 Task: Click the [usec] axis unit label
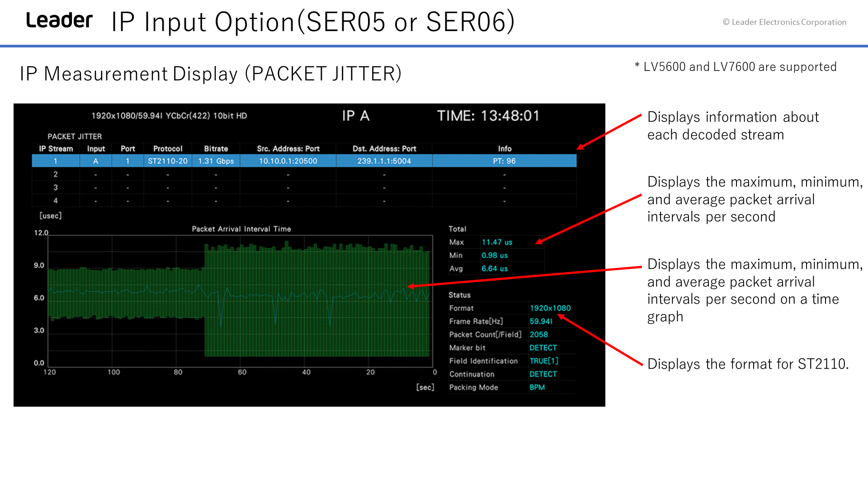(x=51, y=216)
